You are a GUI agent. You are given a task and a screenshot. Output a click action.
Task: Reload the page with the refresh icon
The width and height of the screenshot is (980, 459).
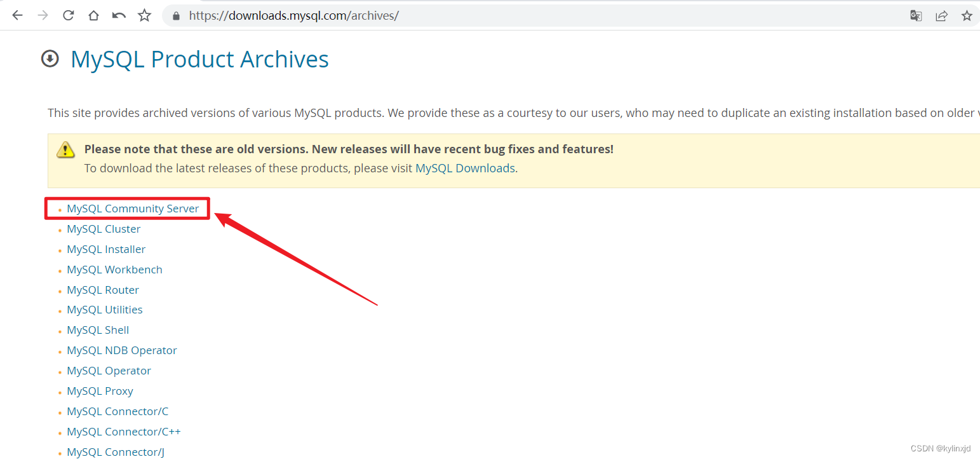coord(68,15)
